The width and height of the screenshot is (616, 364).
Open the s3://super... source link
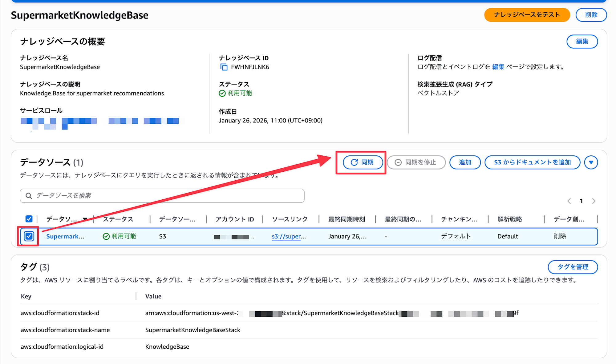pyautogui.click(x=289, y=236)
